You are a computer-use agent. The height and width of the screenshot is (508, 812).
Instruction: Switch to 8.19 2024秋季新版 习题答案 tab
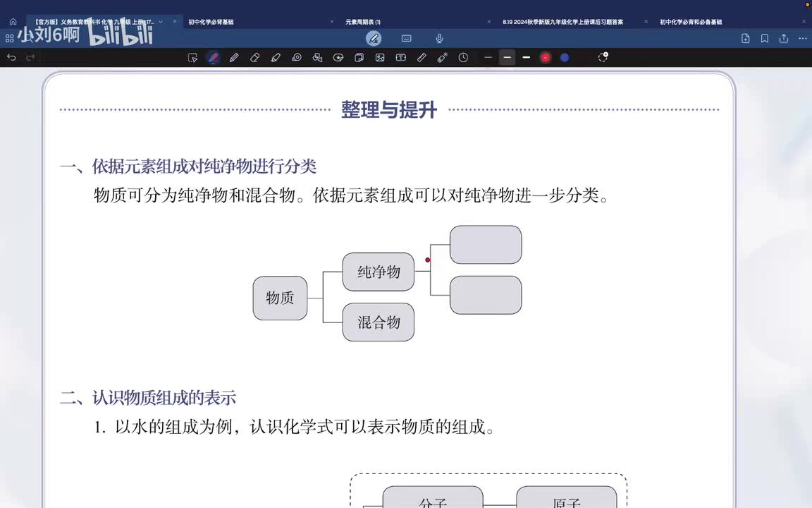tap(563, 22)
